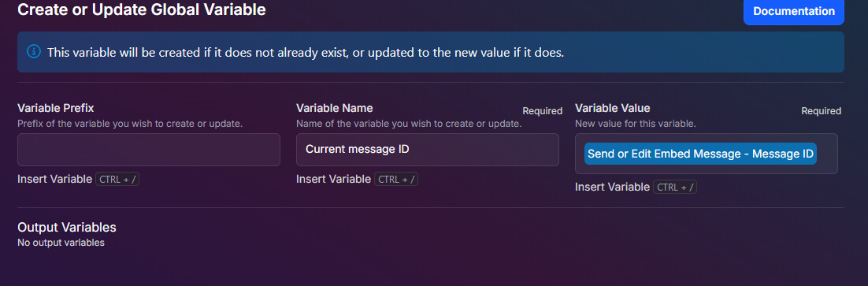
Task: Click Insert Variable under Variable Prefix
Action: point(55,179)
